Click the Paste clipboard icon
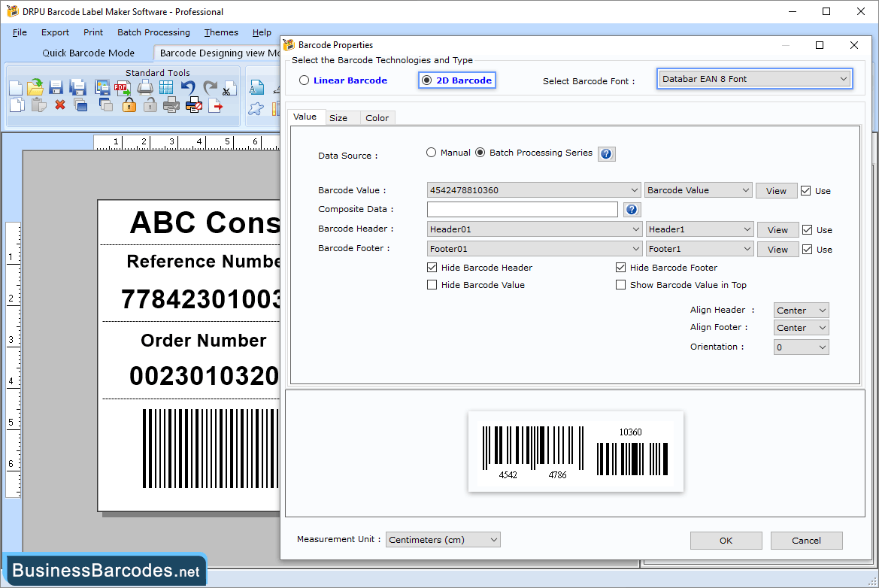 click(x=38, y=105)
